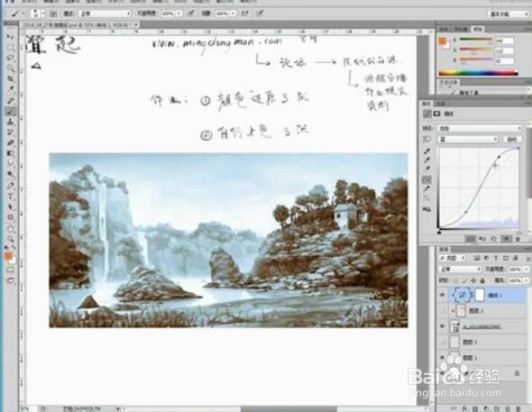The width and height of the screenshot is (532, 412).
Task: Click the foreground color swatch in toolbox
Action: pyautogui.click(x=8, y=256)
